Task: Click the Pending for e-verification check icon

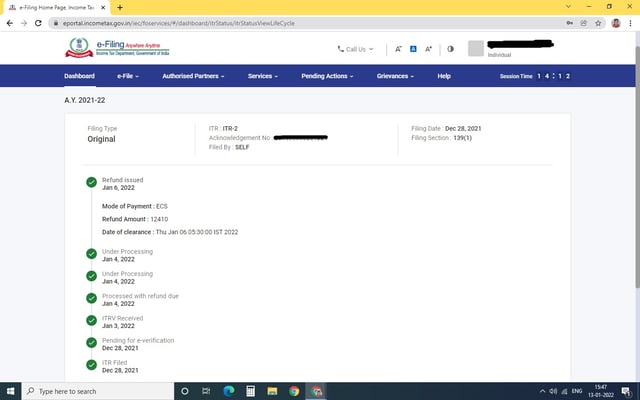Action: pyautogui.click(x=91, y=342)
